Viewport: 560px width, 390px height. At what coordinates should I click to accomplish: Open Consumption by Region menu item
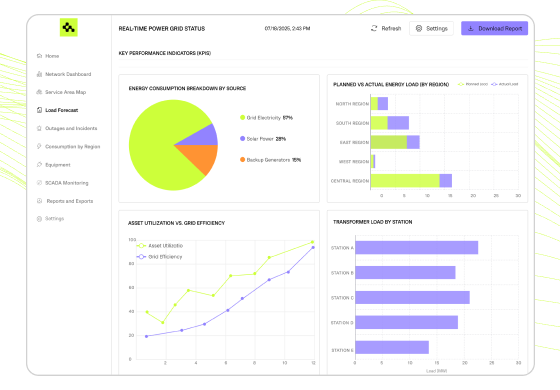pos(69,146)
